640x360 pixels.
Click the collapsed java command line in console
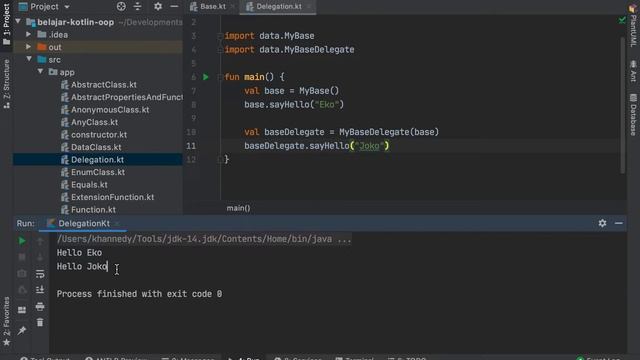(204, 239)
